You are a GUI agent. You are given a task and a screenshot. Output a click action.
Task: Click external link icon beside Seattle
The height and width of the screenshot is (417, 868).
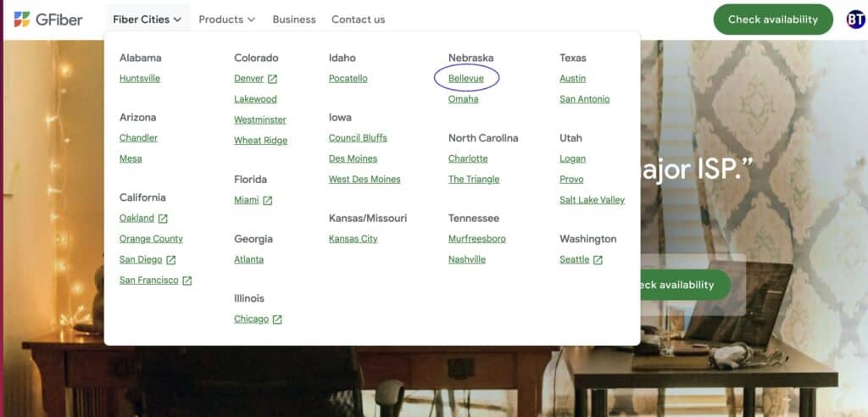(598, 259)
